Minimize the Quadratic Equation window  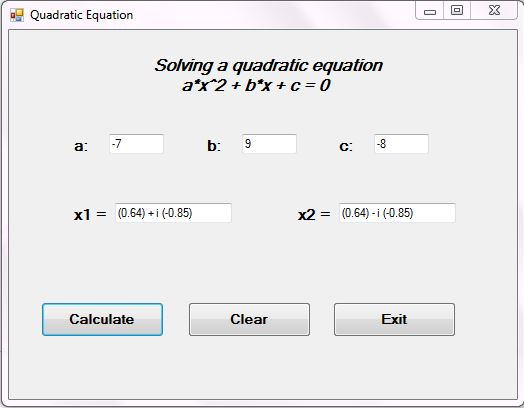tap(430, 11)
